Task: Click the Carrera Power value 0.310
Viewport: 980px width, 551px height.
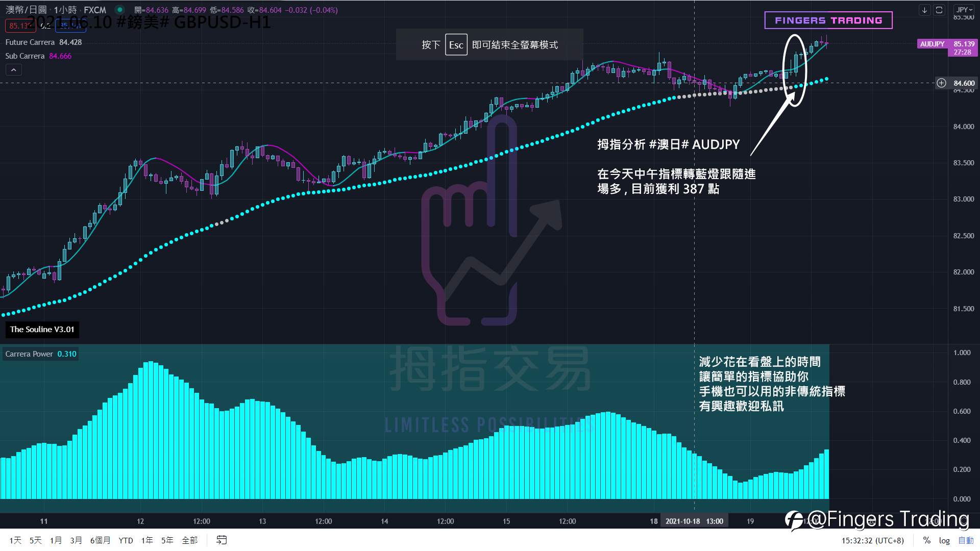Action: point(67,354)
